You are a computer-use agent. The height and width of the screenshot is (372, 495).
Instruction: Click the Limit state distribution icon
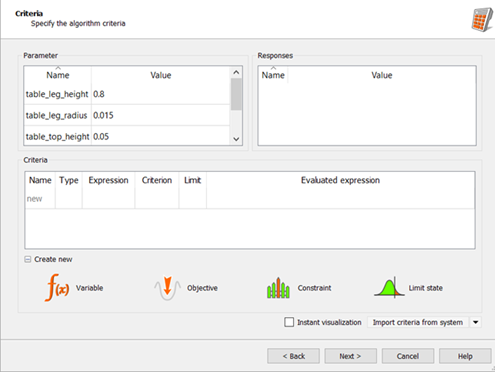389,287
